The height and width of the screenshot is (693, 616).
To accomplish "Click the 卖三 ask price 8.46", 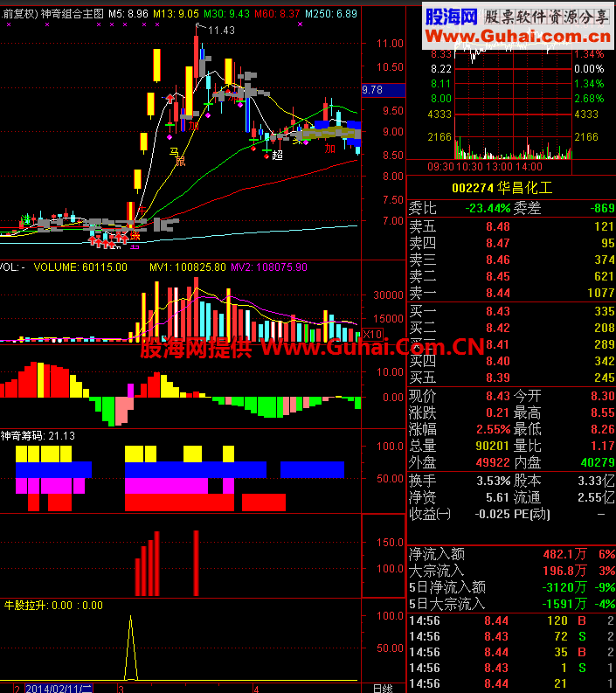I will (498, 260).
